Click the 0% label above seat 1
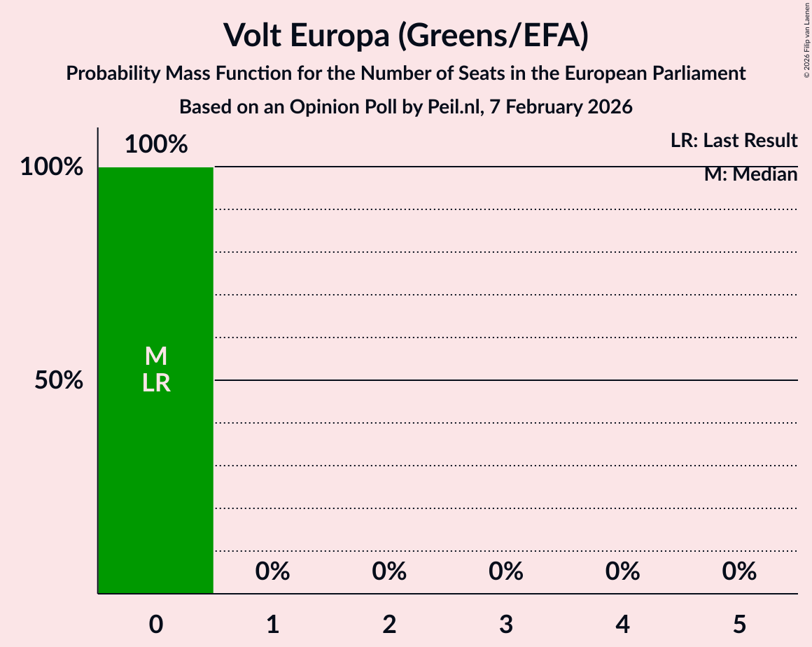Image resolution: width=812 pixels, height=647 pixels. pyautogui.click(x=272, y=572)
